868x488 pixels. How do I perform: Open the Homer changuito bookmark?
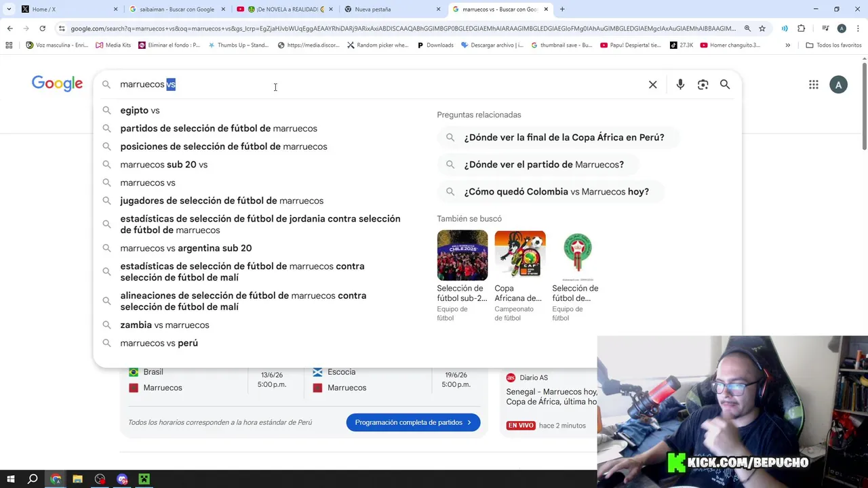point(731,45)
